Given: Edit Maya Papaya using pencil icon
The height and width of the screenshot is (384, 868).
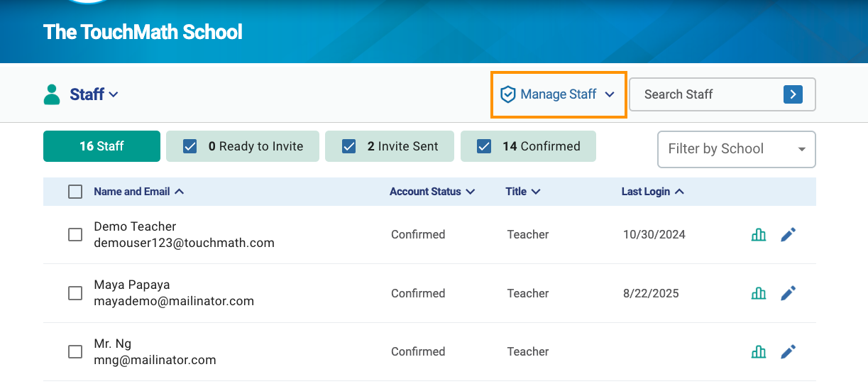Looking at the screenshot, I should point(788,292).
